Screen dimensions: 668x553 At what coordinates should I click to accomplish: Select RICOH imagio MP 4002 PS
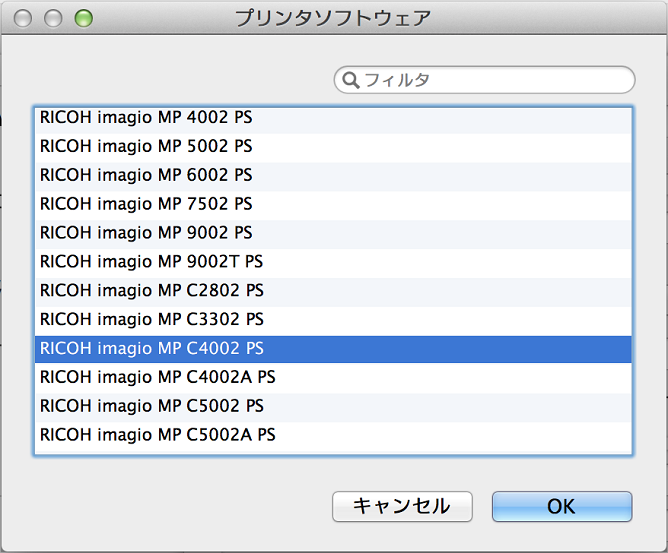pyautogui.click(x=146, y=118)
